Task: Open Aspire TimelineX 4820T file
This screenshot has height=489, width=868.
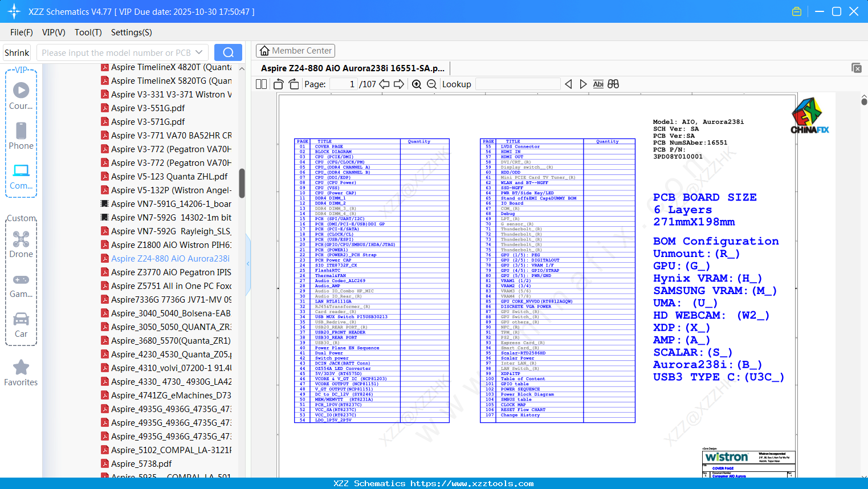Action: tap(171, 67)
